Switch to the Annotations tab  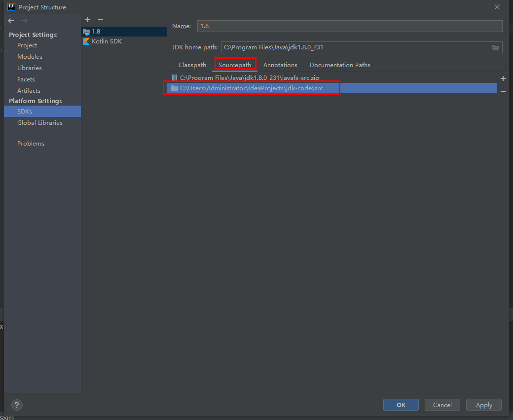tap(280, 65)
